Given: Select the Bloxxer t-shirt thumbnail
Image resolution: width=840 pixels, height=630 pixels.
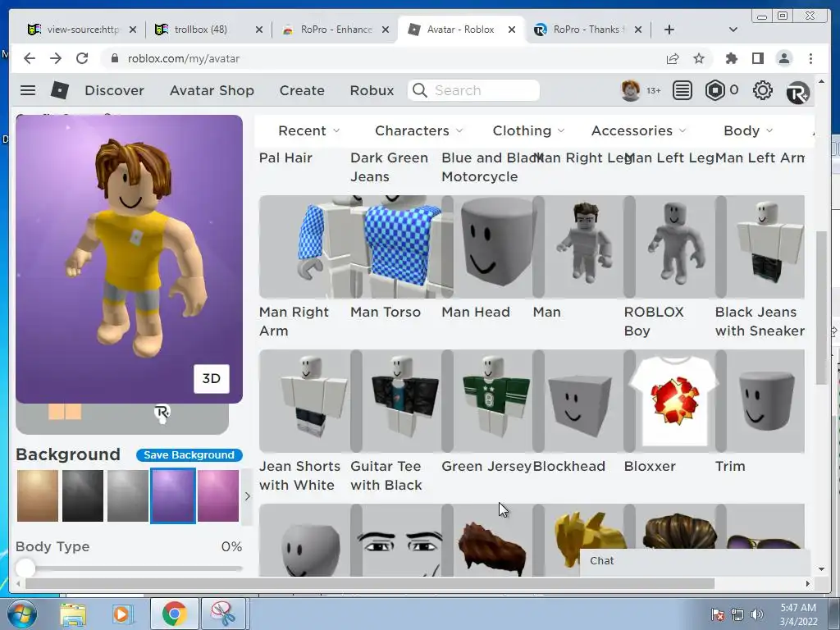Looking at the screenshot, I should point(675,400).
